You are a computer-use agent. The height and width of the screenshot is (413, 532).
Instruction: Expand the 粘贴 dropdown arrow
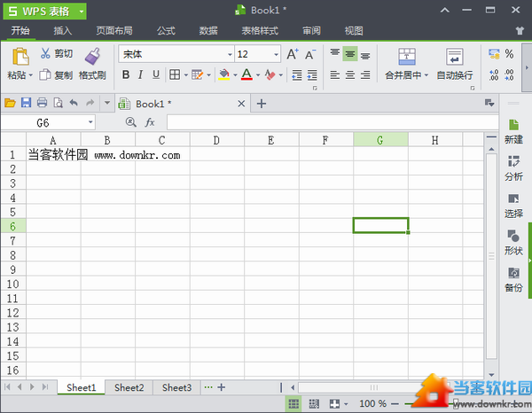tap(30, 75)
